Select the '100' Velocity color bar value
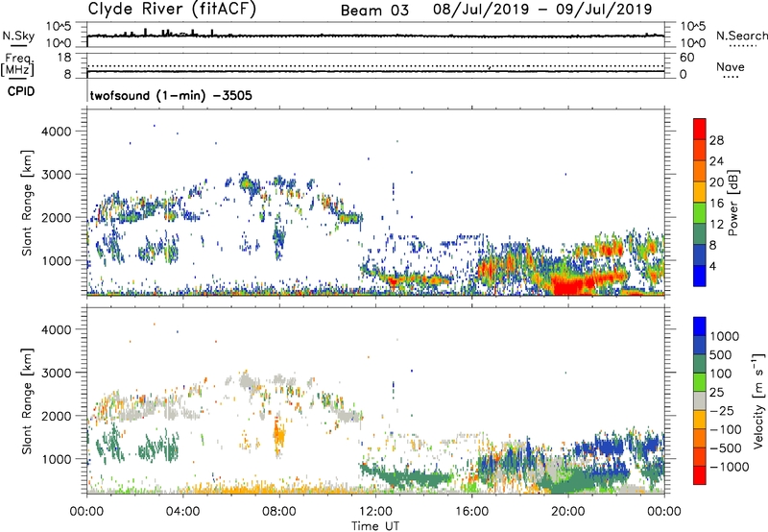This screenshot has width=768, height=532. click(x=722, y=374)
